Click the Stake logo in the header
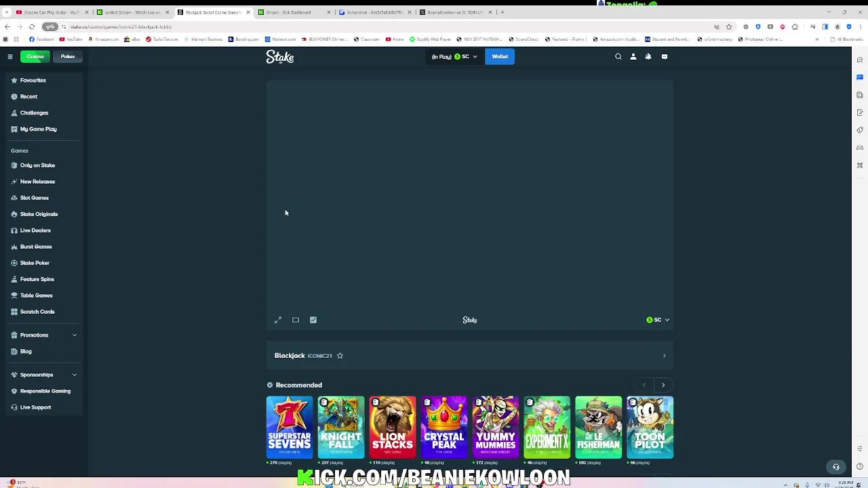868x488 pixels. pyautogui.click(x=279, y=57)
